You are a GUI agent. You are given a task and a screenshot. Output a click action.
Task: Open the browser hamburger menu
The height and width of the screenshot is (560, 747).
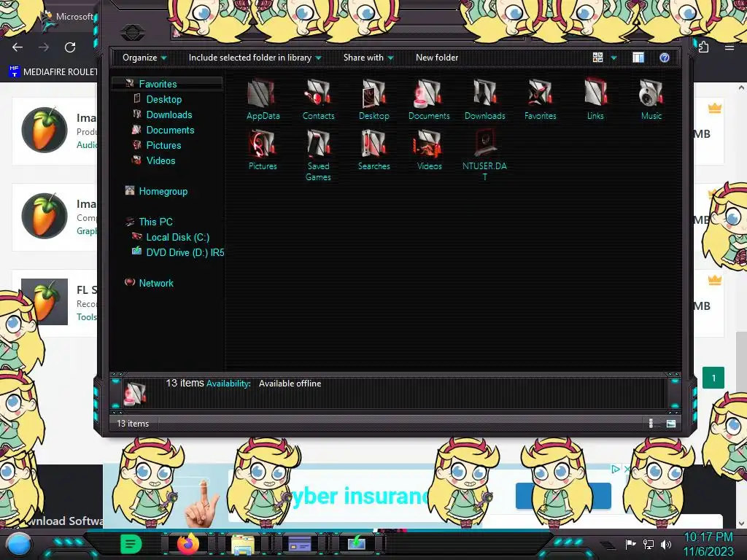[x=729, y=47]
